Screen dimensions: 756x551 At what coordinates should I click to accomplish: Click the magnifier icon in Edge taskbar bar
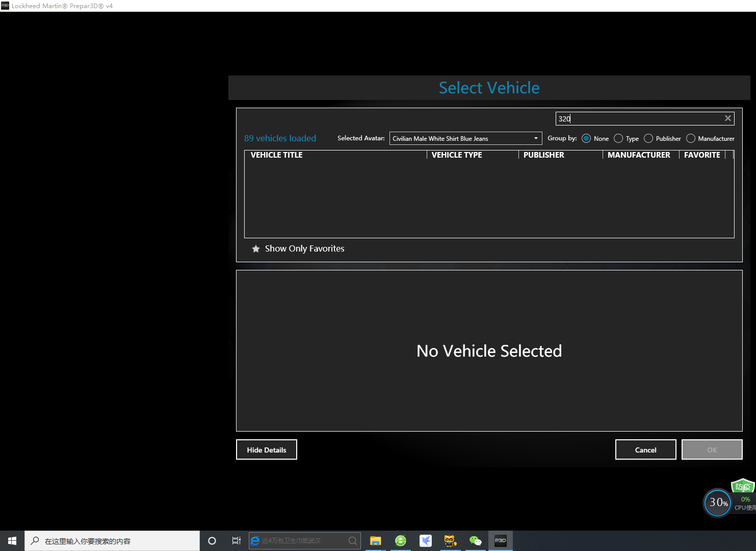click(x=353, y=541)
